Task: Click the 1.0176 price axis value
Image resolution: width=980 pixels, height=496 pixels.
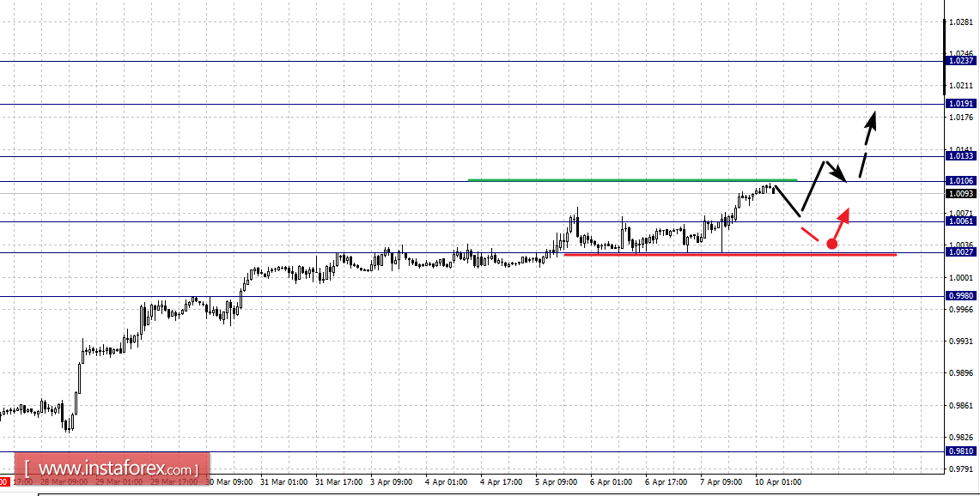Action: click(x=960, y=117)
